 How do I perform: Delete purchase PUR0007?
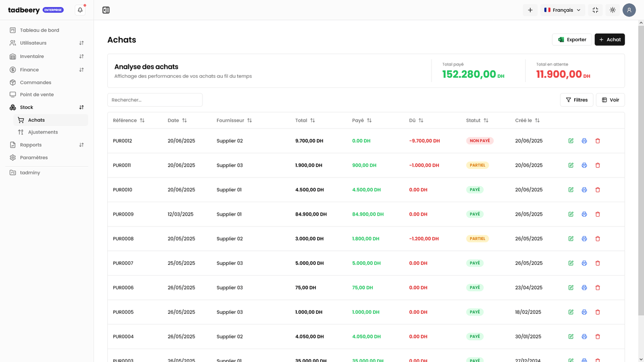(597, 263)
